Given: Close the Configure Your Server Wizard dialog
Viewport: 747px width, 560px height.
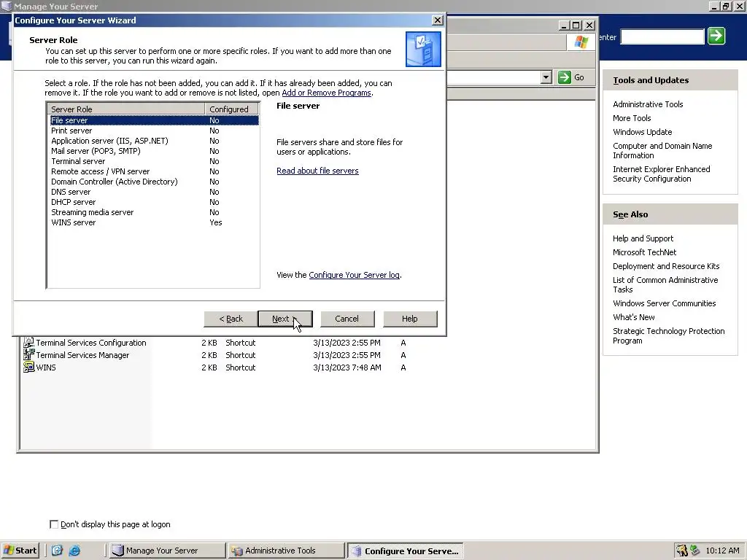Looking at the screenshot, I should click(x=437, y=20).
